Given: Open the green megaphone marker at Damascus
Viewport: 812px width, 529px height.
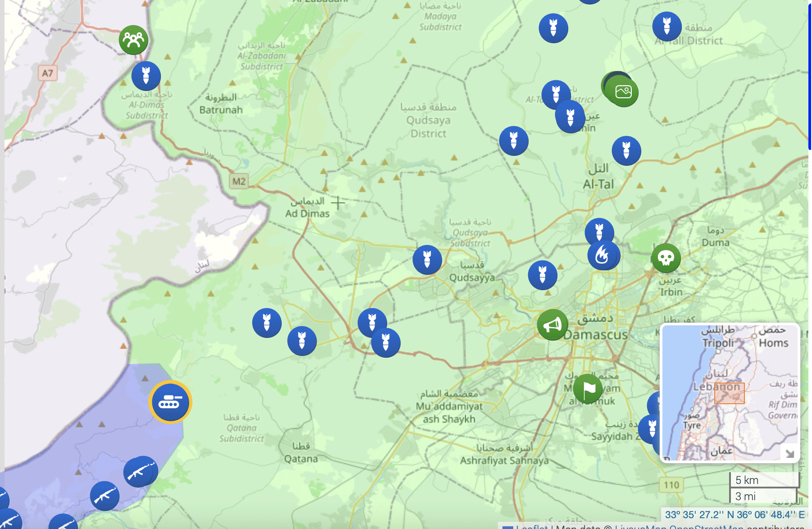Looking at the screenshot, I should [552, 324].
